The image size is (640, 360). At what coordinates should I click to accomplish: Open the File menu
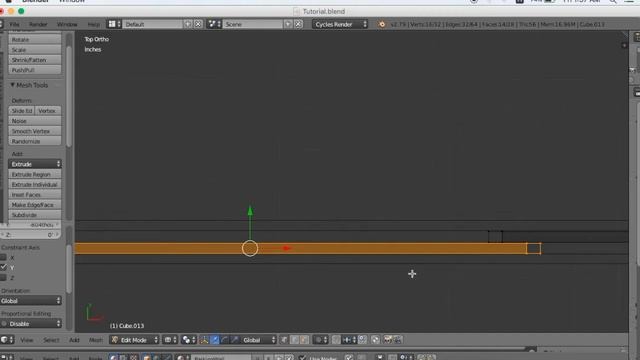(15, 24)
